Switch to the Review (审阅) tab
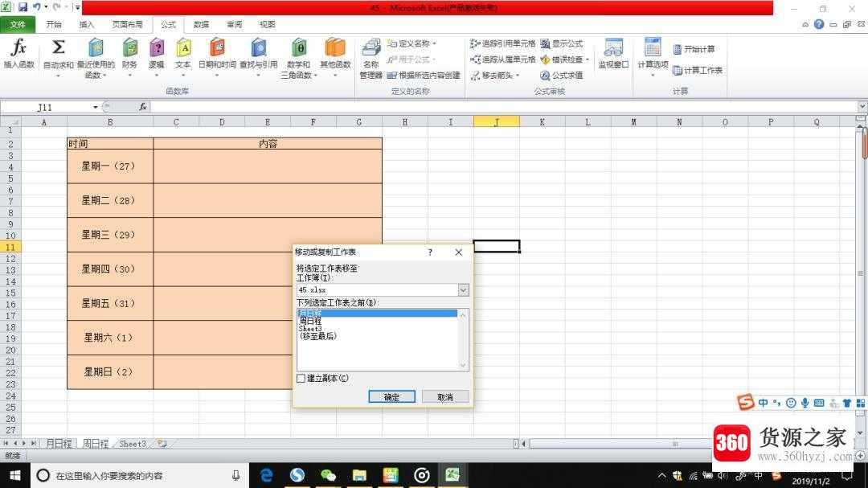868x488 pixels. click(234, 24)
